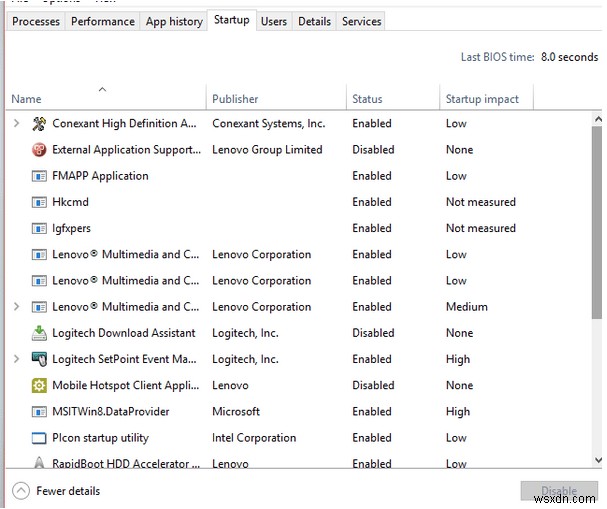
Task: Select the Logitech SetPoint Event Manager icon
Action: (40, 359)
